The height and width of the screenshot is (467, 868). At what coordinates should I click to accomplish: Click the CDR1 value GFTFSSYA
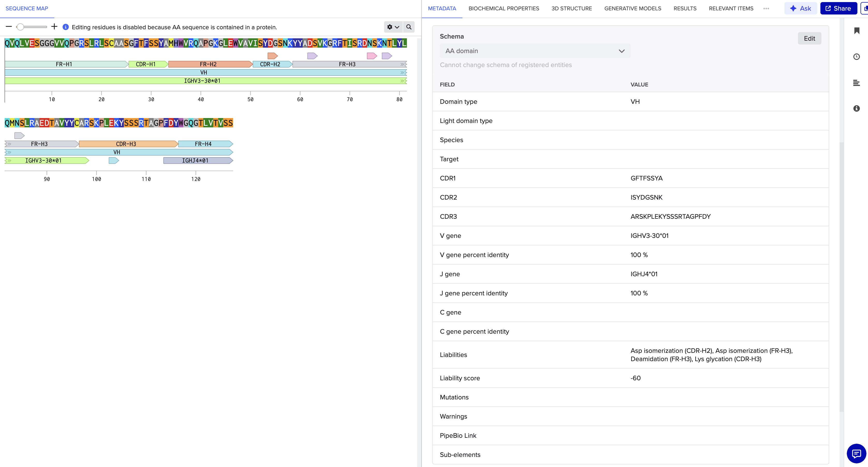coord(646,178)
